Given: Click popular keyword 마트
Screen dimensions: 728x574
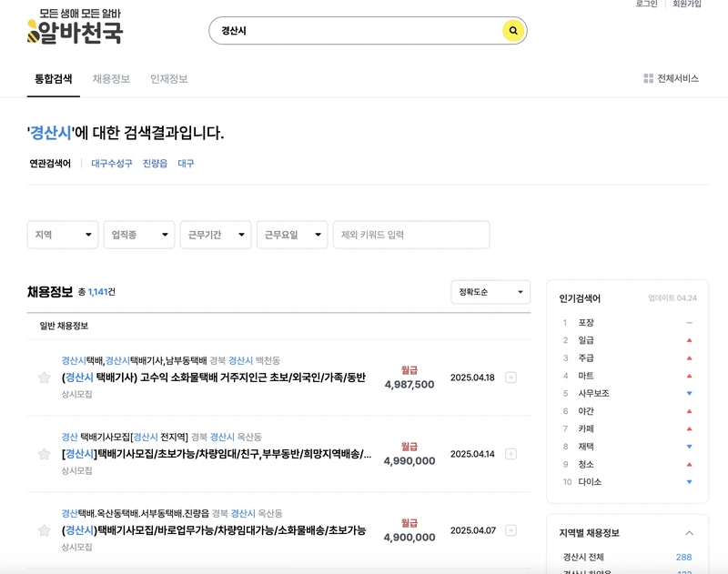Looking at the screenshot, I should pos(586,376).
